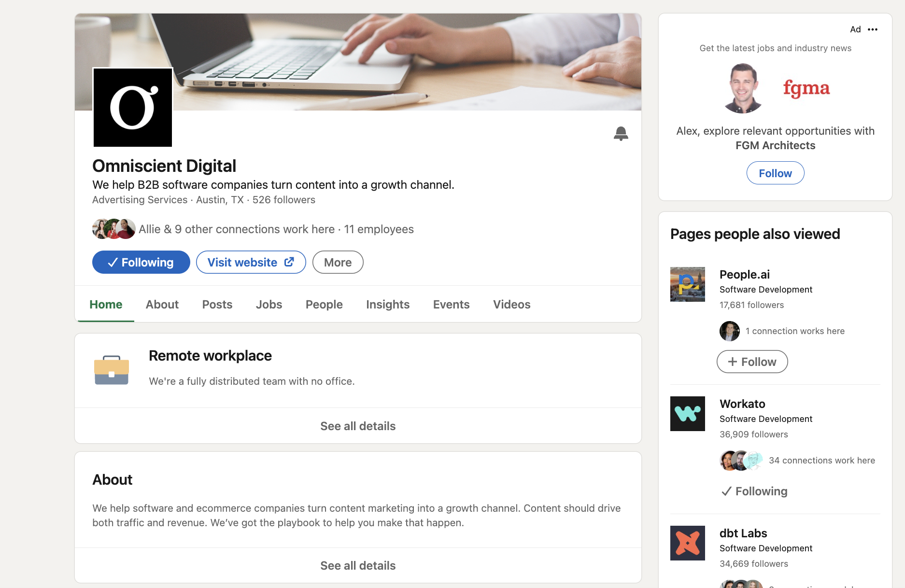Open the People.ai page logo
Screen dimensions: 905x588
687,284
